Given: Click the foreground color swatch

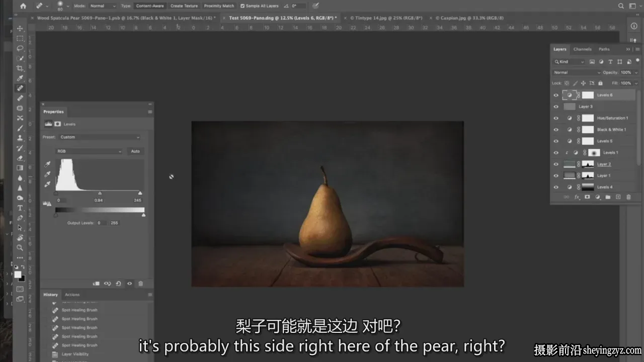Looking at the screenshot, I should tap(18, 275).
